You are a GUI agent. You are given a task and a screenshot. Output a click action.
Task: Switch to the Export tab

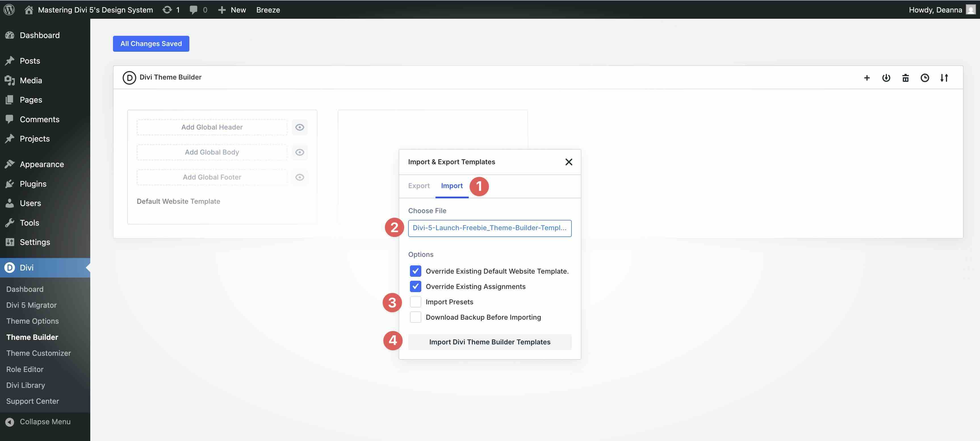point(419,186)
